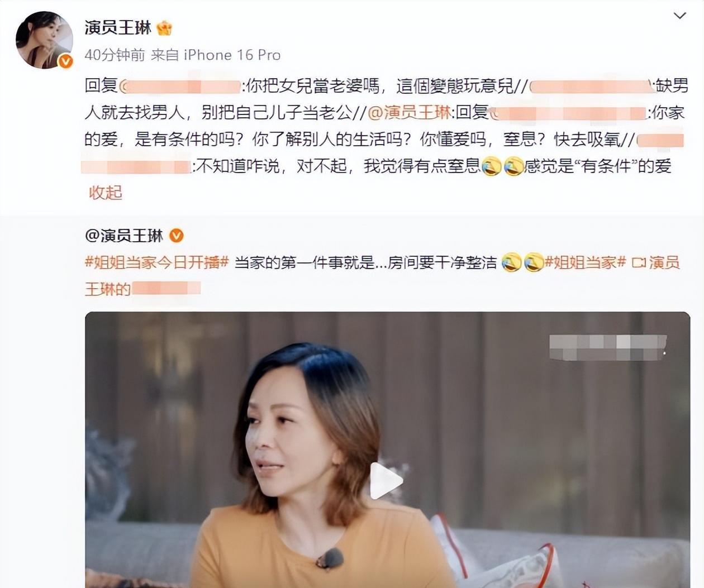Open the 演员王琳 username at top

click(118, 27)
